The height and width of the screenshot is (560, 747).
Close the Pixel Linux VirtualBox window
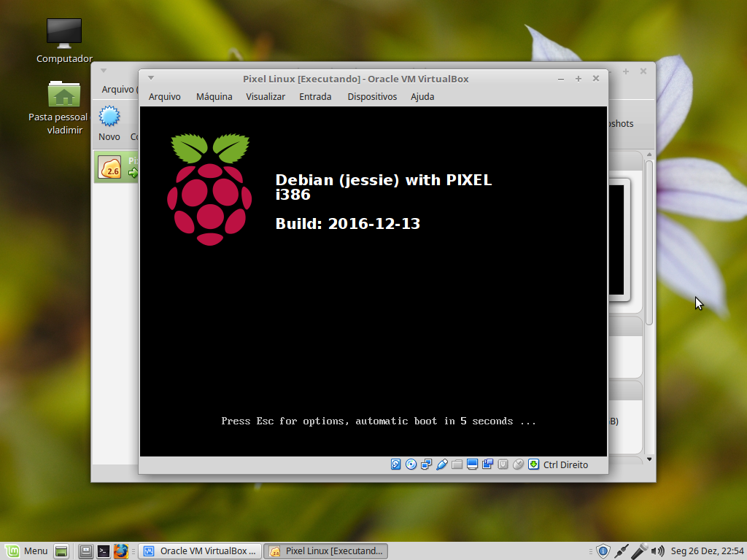[x=595, y=79]
